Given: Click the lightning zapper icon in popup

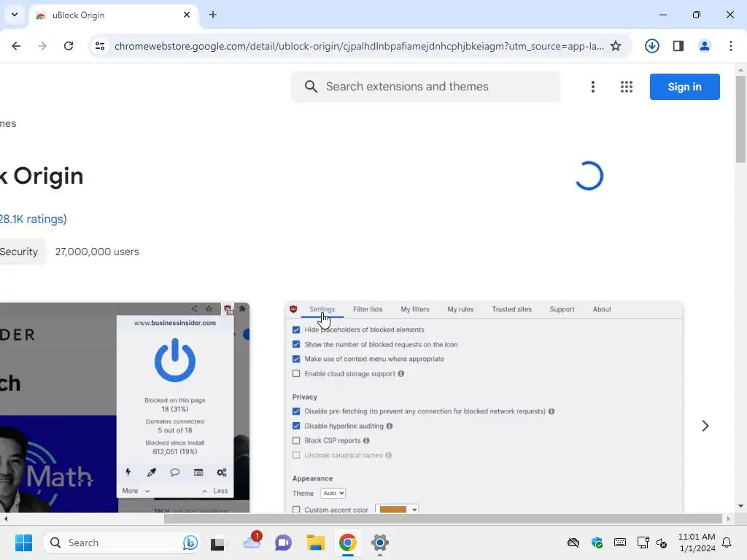Looking at the screenshot, I should coord(128,472).
